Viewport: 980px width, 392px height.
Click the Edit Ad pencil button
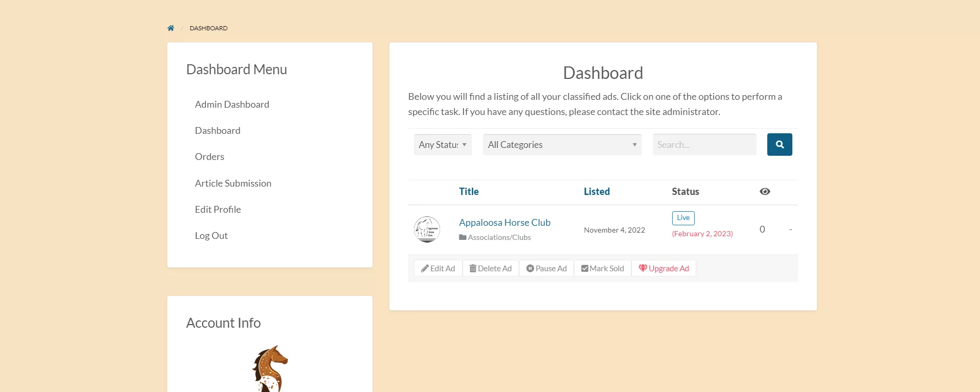438,269
